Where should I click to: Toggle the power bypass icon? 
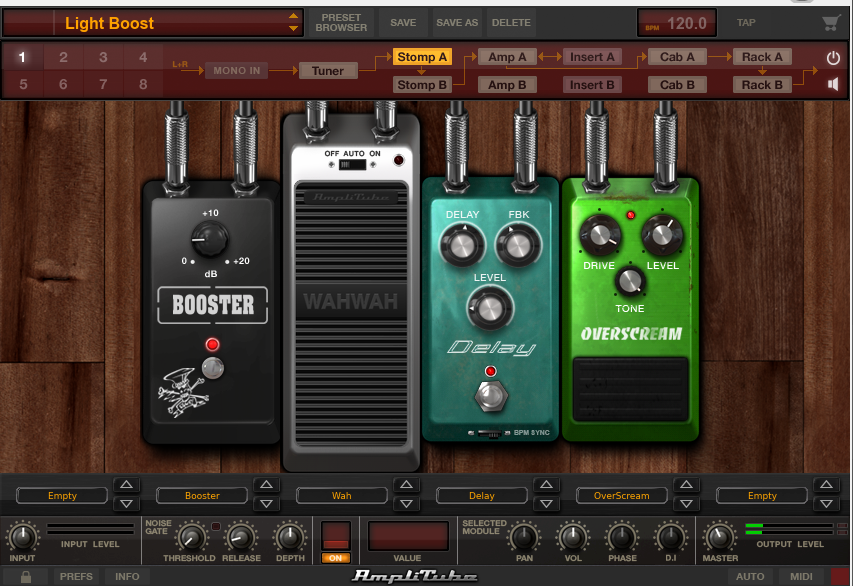833,58
